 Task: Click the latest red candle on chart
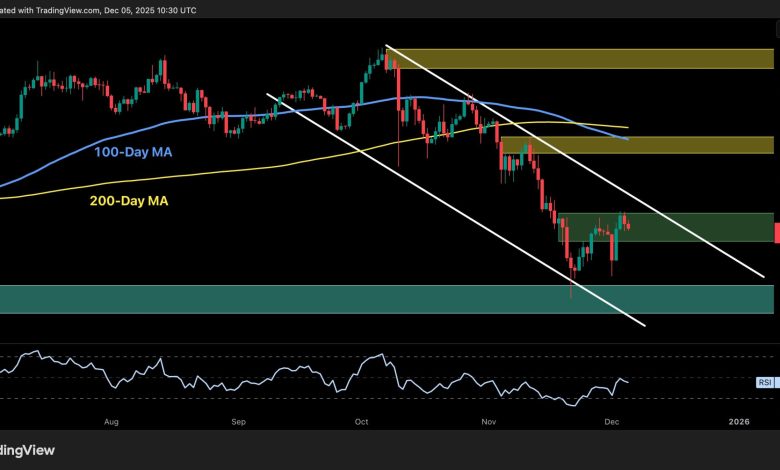coord(628,224)
